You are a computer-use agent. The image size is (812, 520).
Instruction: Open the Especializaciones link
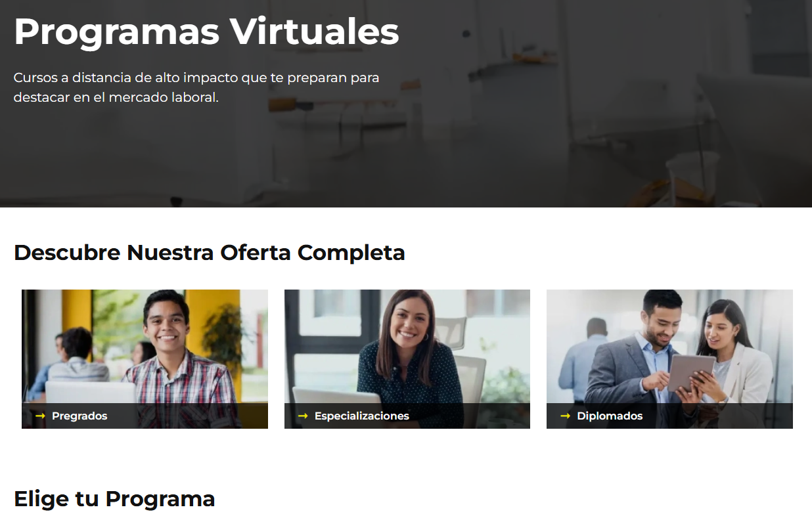pyautogui.click(x=361, y=416)
